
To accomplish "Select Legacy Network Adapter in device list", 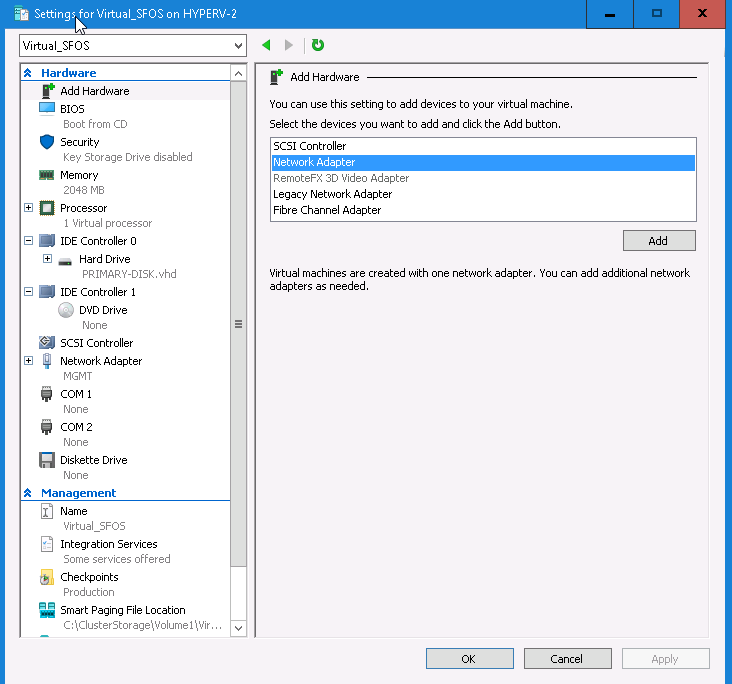I will [332, 194].
